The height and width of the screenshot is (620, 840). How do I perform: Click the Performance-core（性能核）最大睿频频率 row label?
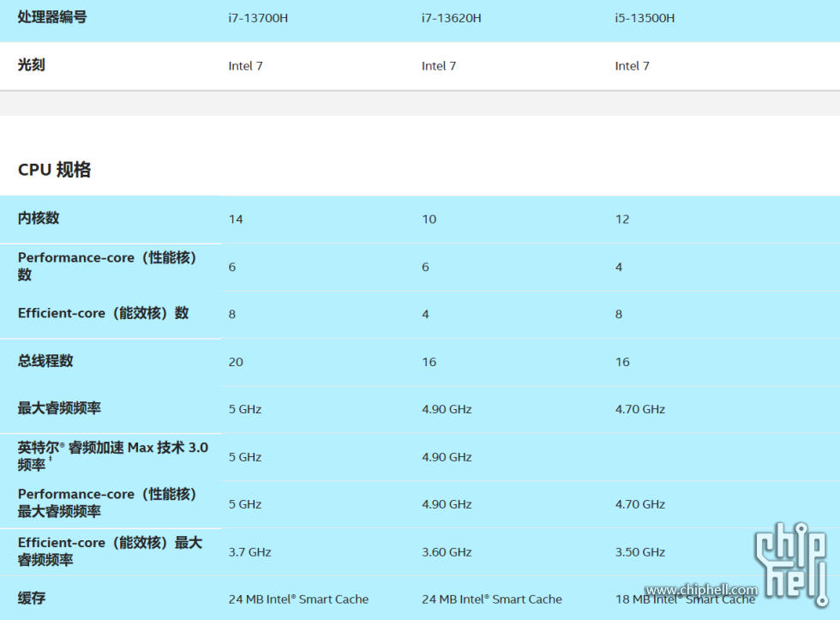tap(107, 503)
